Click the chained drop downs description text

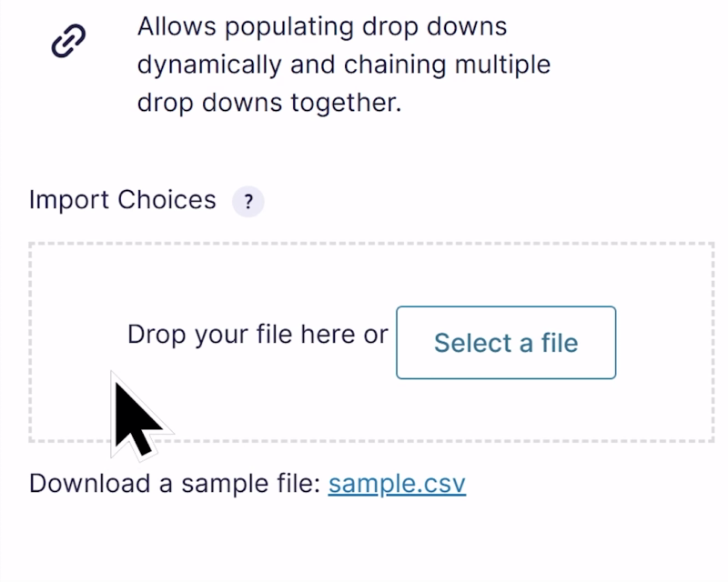point(343,65)
